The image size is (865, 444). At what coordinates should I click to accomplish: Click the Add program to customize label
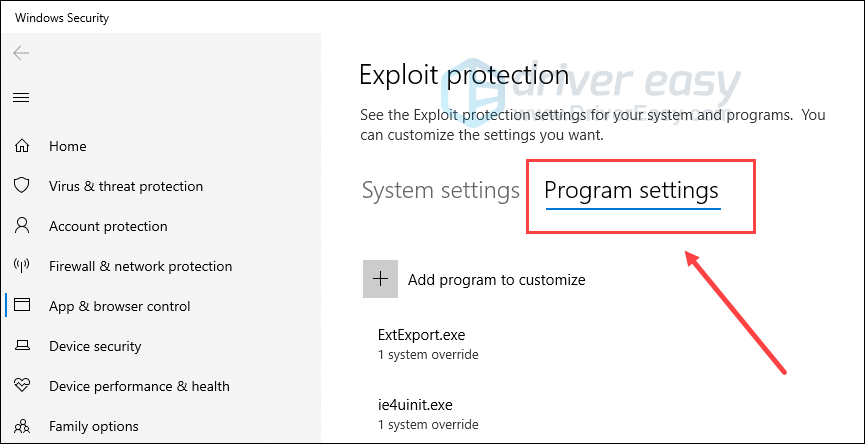pos(496,280)
